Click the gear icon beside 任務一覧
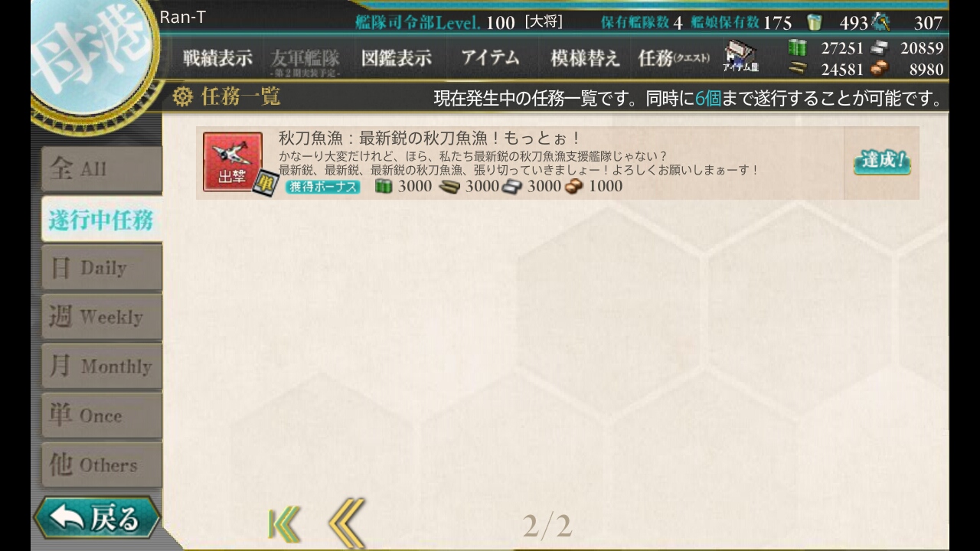This screenshot has width=980, height=551. 182,97
